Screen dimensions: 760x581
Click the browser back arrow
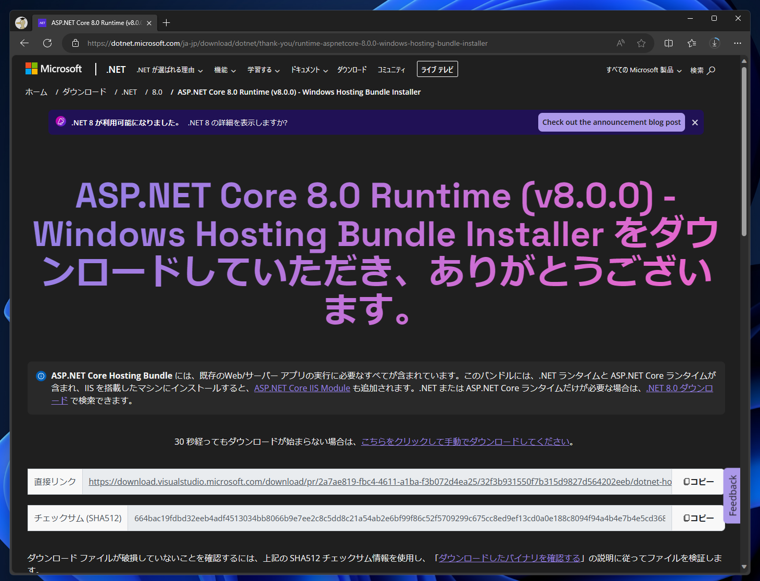(x=24, y=43)
